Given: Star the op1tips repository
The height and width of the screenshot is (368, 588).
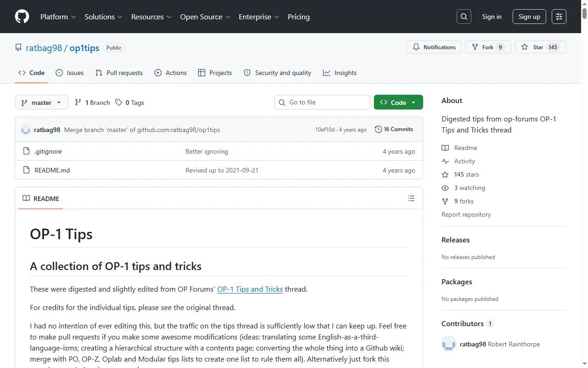Looking at the screenshot, I should tap(540, 47).
